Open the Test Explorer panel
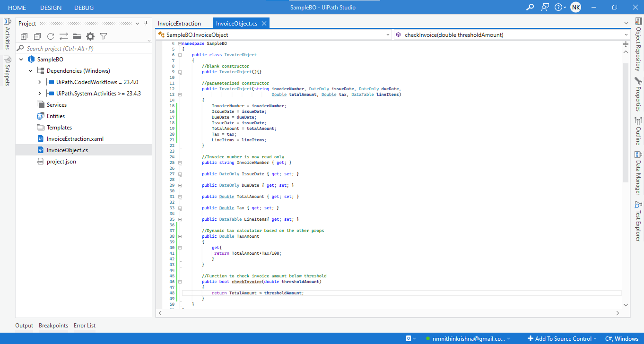 [x=638, y=221]
